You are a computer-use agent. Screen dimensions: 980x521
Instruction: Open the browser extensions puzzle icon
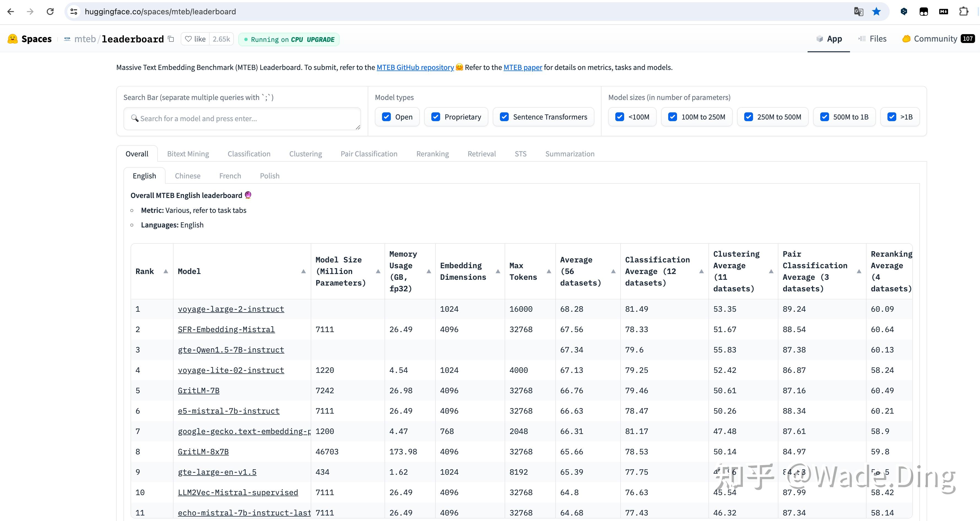coord(963,11)
